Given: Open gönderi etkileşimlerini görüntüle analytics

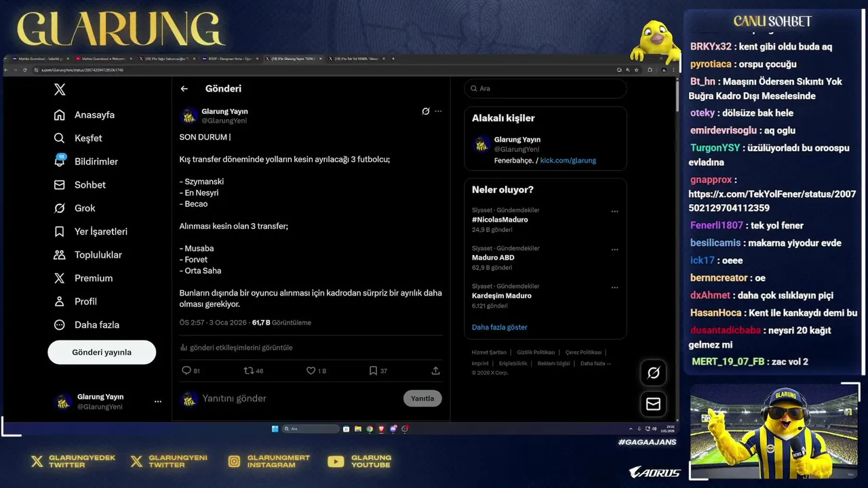Looking at the screenshot, I should (x=236, y=348).
